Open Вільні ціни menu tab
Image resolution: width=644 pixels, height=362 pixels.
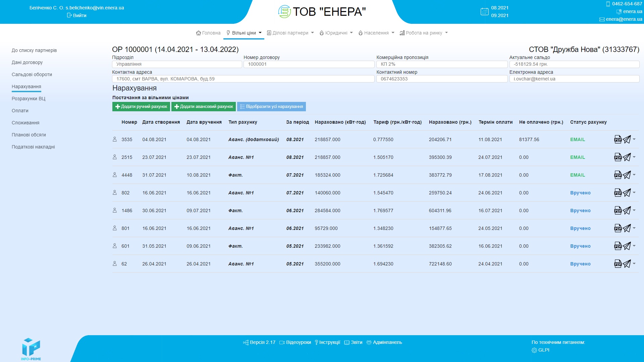(x=244, y=33)
